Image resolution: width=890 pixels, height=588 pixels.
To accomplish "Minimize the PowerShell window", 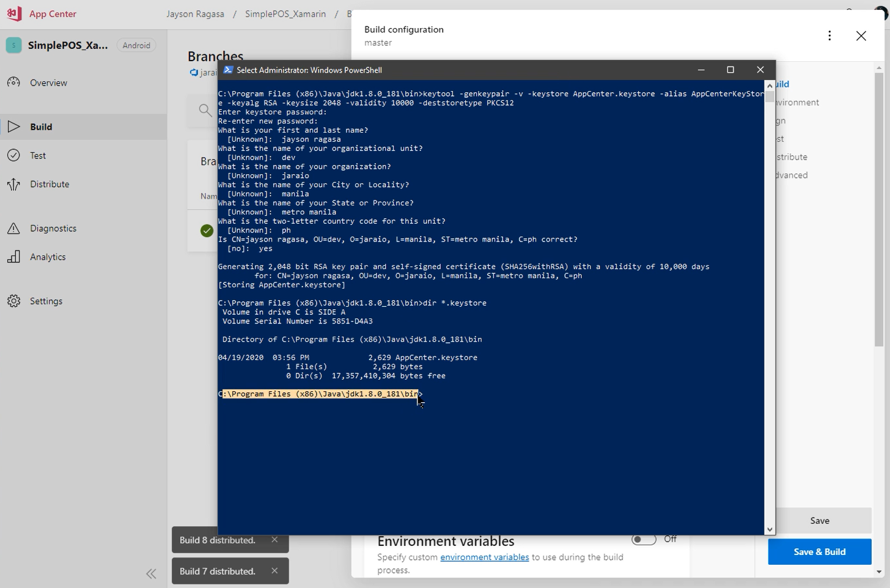I will pyautogui.click(x=701, y=70).
